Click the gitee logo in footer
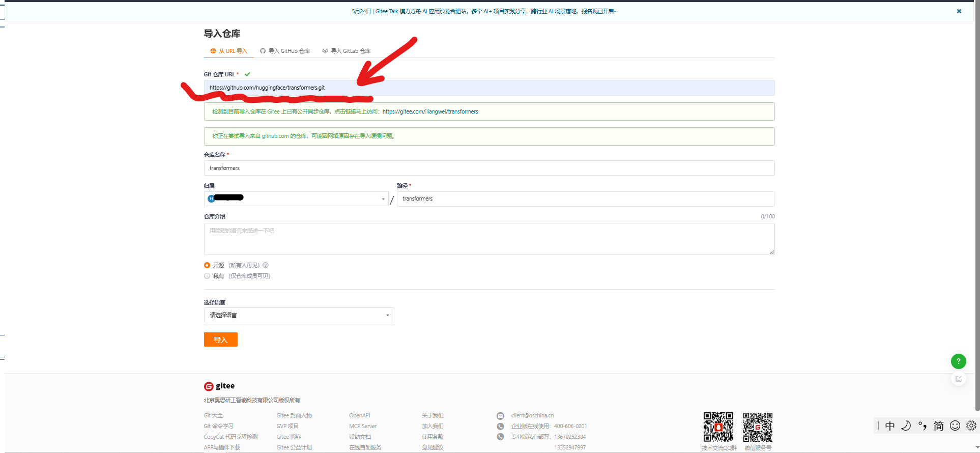 (x=219, y=386)
